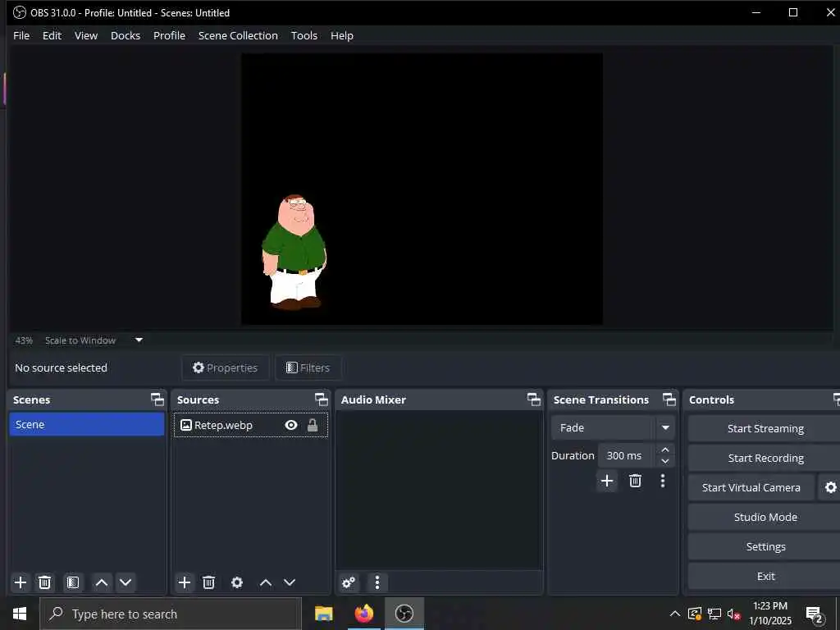Undock the Audio Mixer panel

[x=533, y=399]
